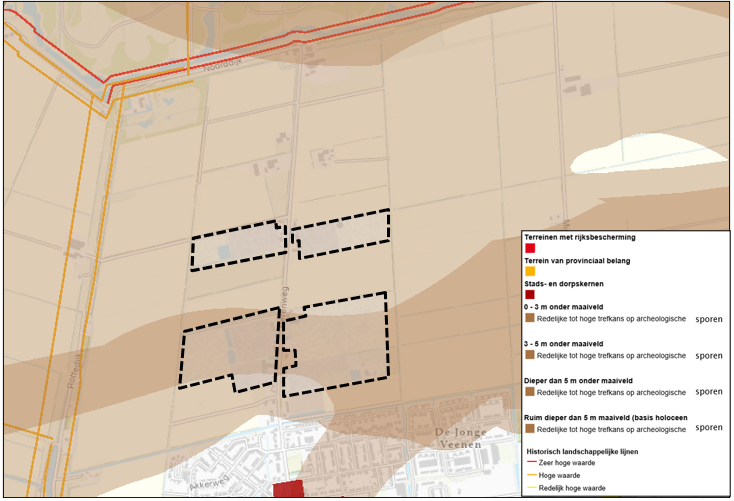Click the red 'Zeer hoge waarde' line symbol

(x=531, y=462)
